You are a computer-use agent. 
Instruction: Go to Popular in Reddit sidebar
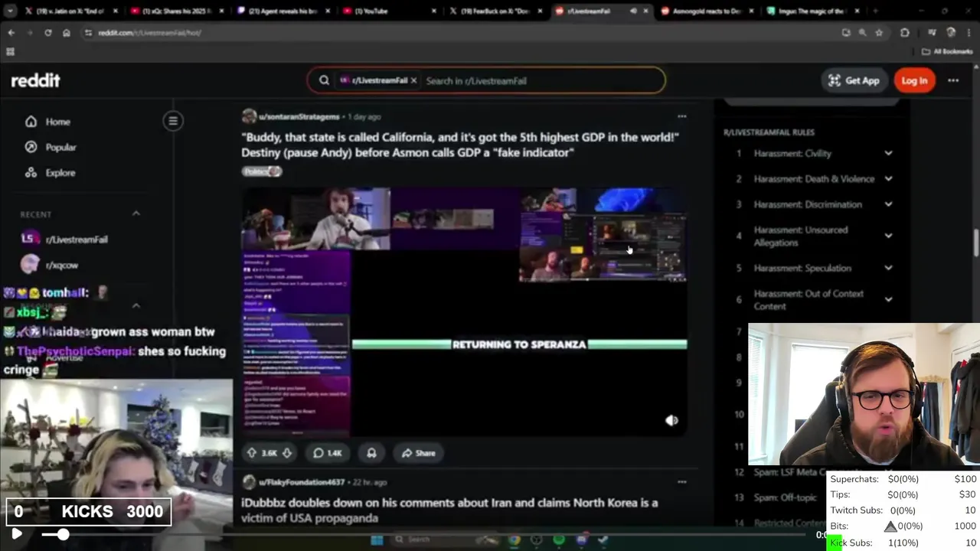[x=51, y=147]
